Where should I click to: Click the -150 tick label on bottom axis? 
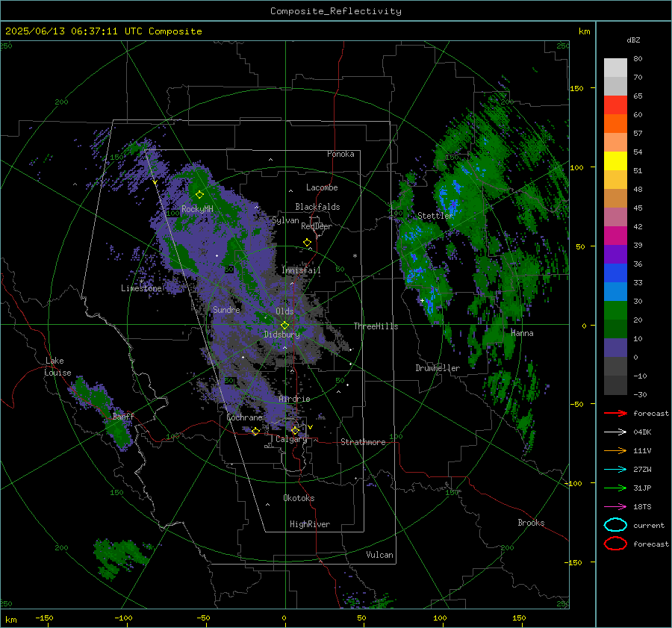click(44, 618)
